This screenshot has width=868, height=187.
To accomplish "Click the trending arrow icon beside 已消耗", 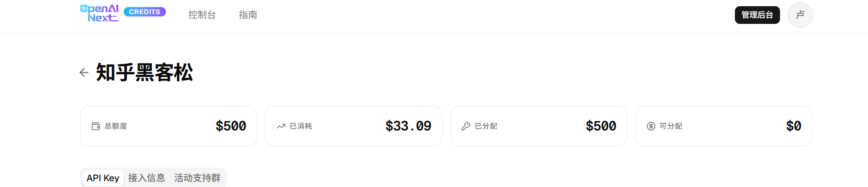I will click(x=281, y=126).
